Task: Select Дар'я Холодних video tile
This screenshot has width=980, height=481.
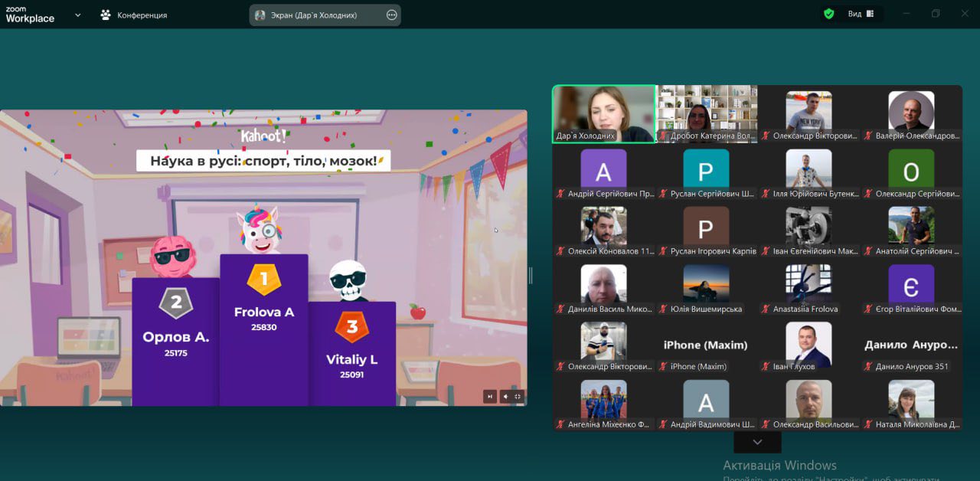Action: point(604,113)
